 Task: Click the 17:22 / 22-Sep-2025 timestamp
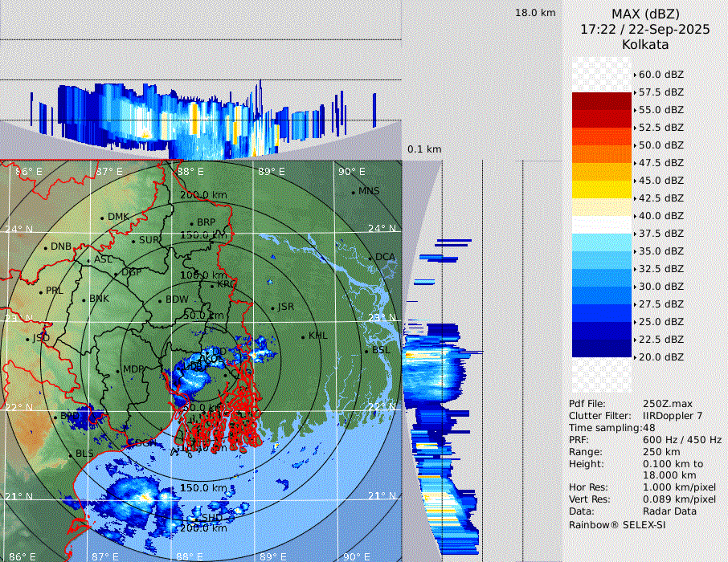click(x=645, y=29)
